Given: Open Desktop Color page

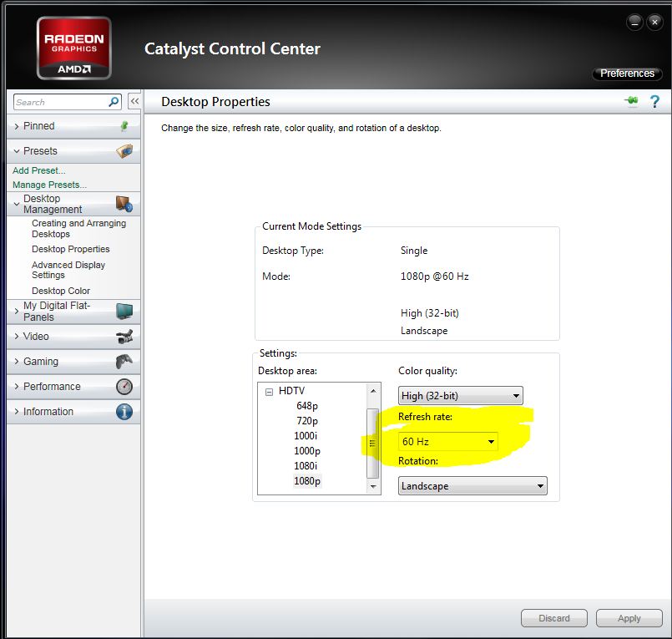Looking at the screenshot, I should click(x=61, y=291).
